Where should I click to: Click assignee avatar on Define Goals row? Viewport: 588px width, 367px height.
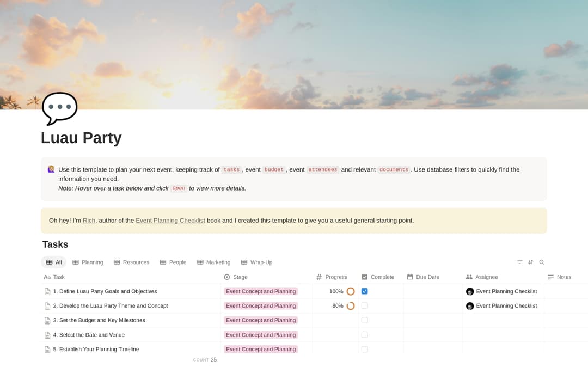pos(470,292)
